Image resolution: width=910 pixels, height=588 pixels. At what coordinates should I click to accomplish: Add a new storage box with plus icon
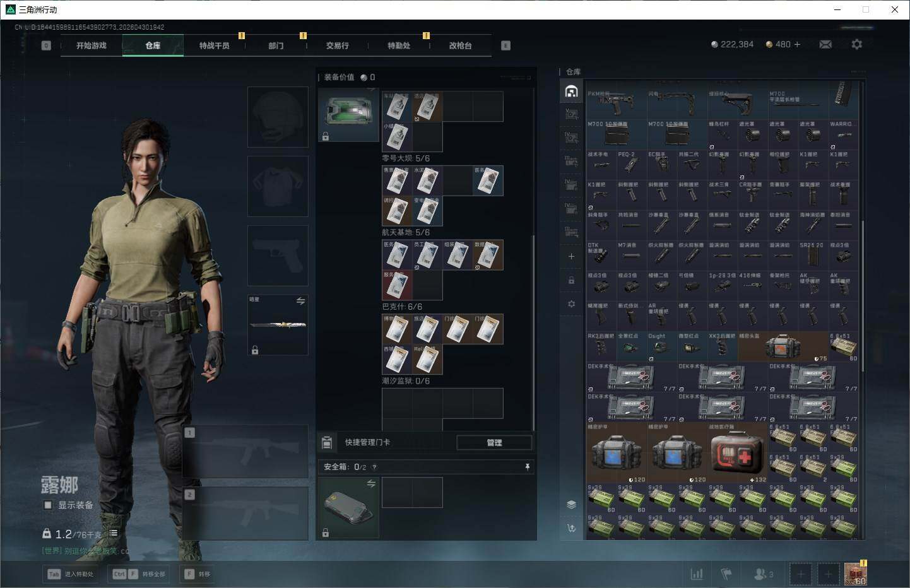pyautogui.click(x=571, y=256)
